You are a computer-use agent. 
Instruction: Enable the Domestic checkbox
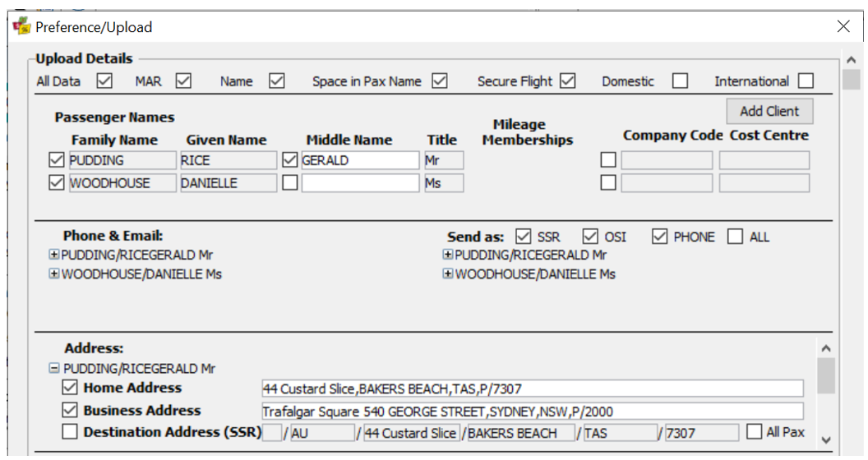pos(680,80)
